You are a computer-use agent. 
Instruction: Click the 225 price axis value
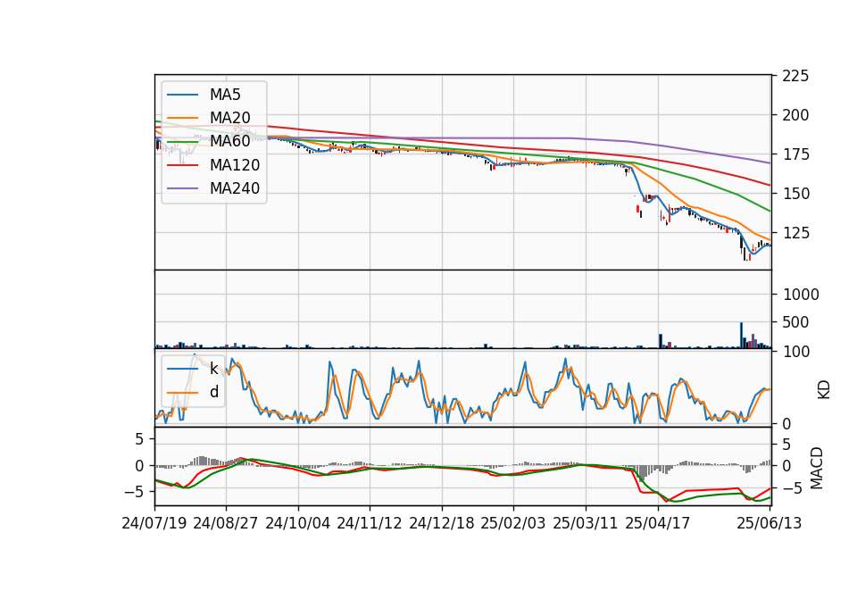pyautogui.click(x=795, y=76)
